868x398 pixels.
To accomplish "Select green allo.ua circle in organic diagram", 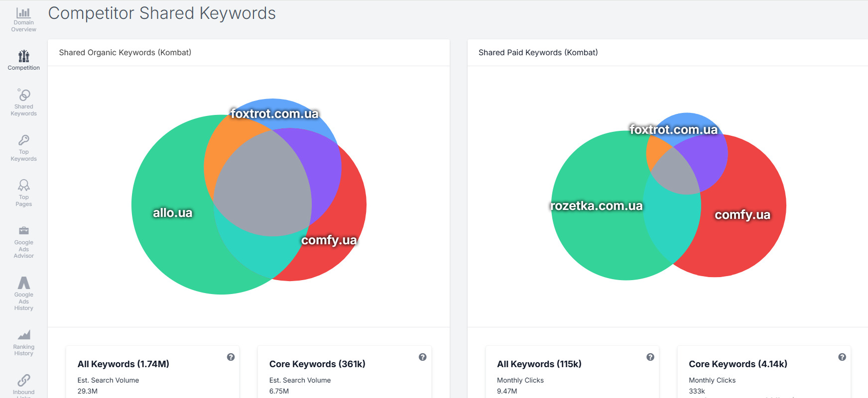I will pyautogui.click(x=169, y=239).
